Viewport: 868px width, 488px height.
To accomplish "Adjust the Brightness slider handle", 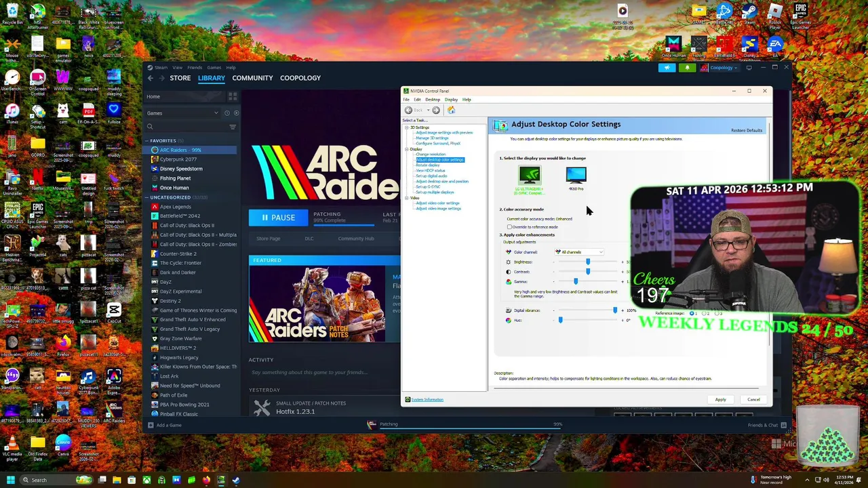I will click(x=588, y=262).
